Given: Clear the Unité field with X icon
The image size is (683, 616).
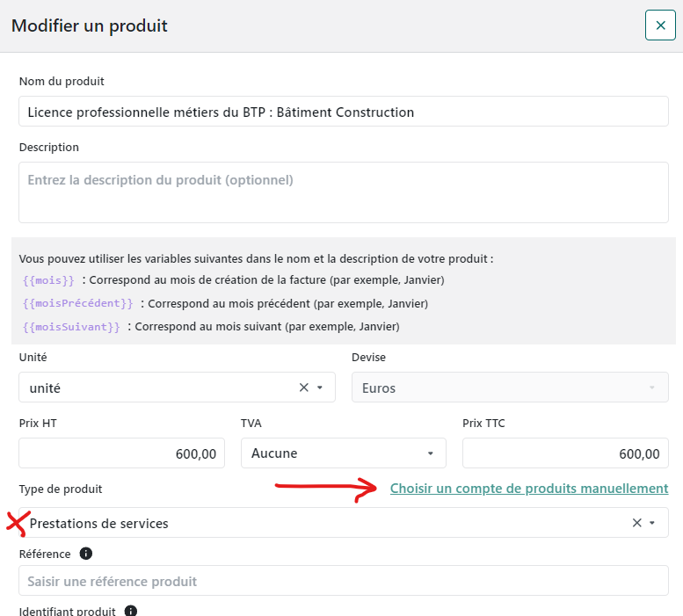Looking at the screenshot, I should [x=304, y=388].
